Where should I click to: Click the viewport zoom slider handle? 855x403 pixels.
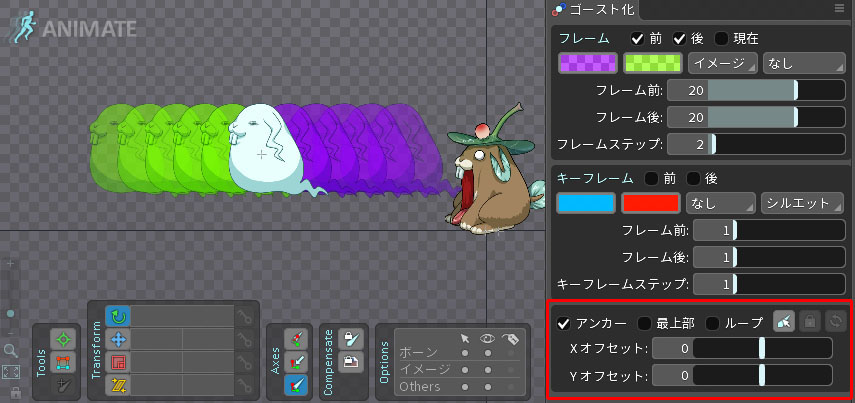tap(10, 314)
